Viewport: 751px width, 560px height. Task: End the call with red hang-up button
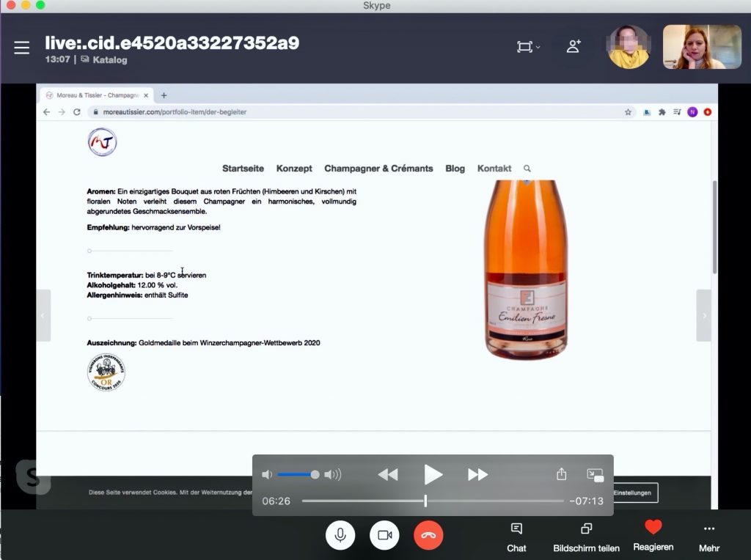428,535
